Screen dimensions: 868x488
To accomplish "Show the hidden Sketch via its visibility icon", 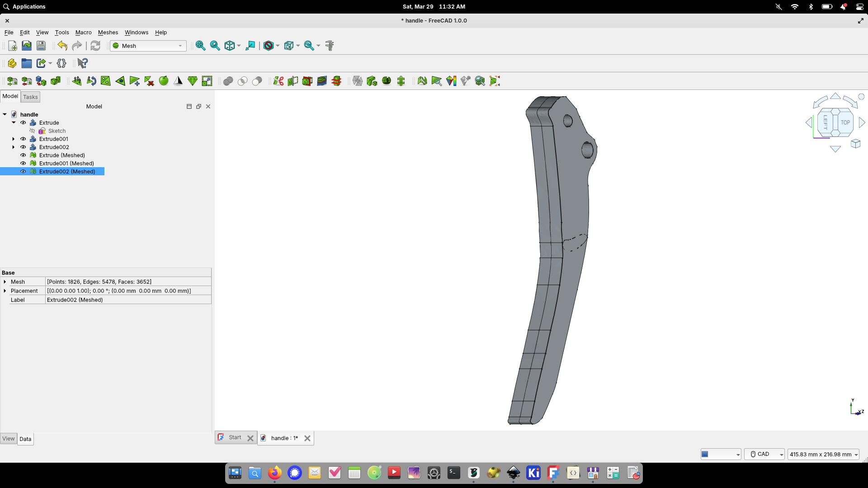I will click(x=32, y=131).
